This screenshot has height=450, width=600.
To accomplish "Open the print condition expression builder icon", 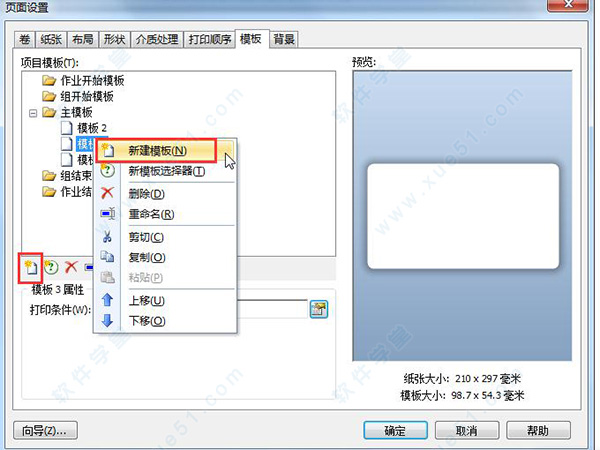I will coord(319,309).
